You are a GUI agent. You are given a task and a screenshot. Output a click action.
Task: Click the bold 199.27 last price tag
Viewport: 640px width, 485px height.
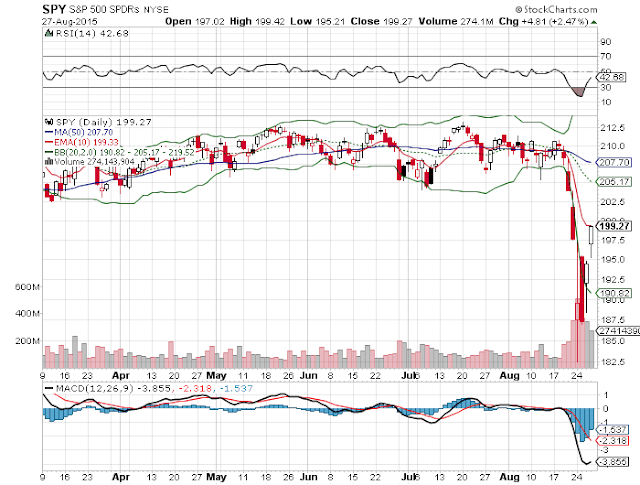point(614,226)
